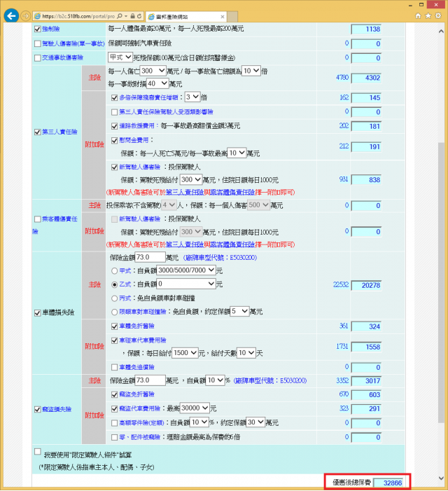
Task: Open the 甲式 自負額 3000/5000/7000 dropdown
Action: point(186,270)
